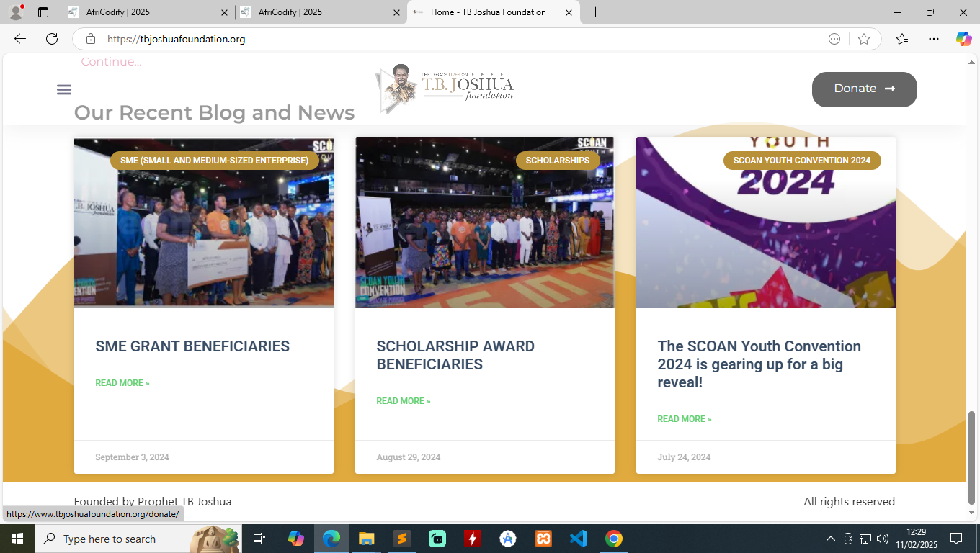This screenshot has width=980, height=553.
Task: Open the Copilot sidebar icon
Action: 963,39
